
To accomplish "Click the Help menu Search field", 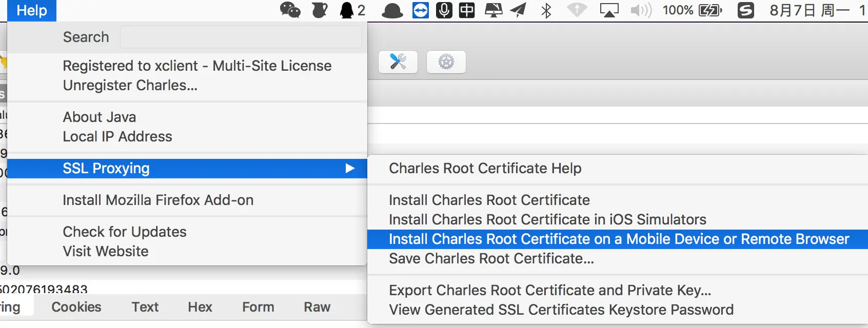I will coord(241,37).
